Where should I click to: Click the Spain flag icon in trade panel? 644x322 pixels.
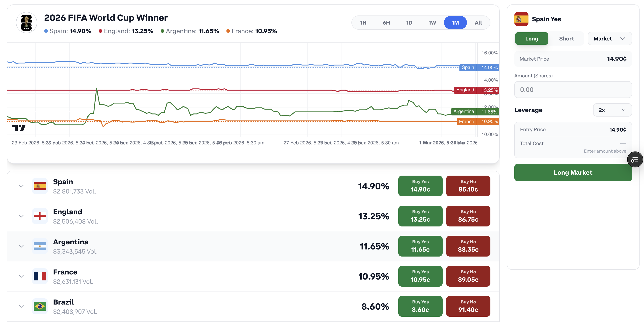pos(521,19)
